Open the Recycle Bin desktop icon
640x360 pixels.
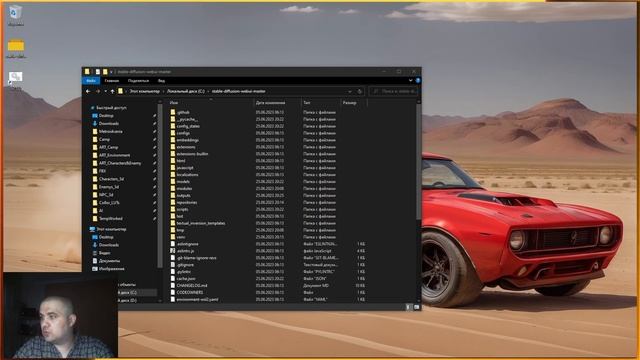(x=16, y=12)
